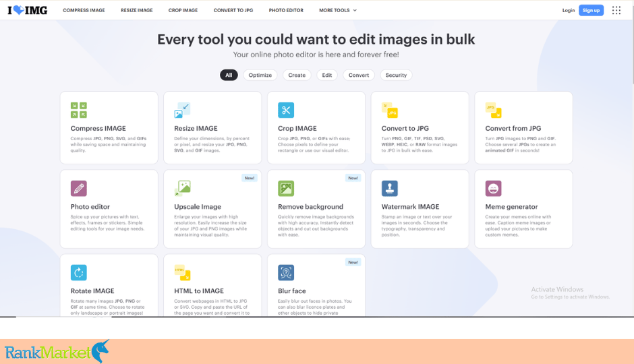Select the Optimize filter tab
Screen dimensions: 634x364
[260, 75]
